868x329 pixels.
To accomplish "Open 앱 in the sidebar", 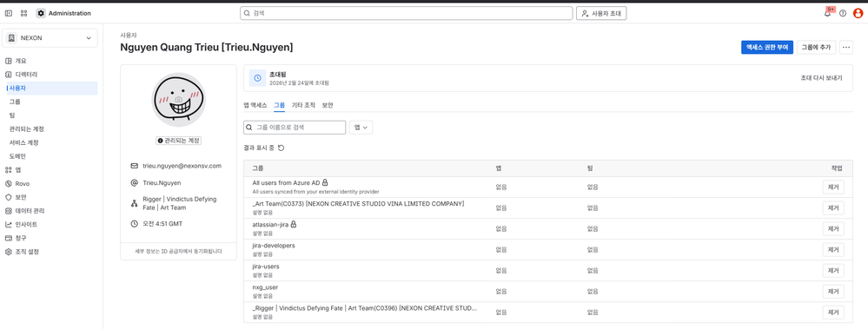I will tap(50, 170).
